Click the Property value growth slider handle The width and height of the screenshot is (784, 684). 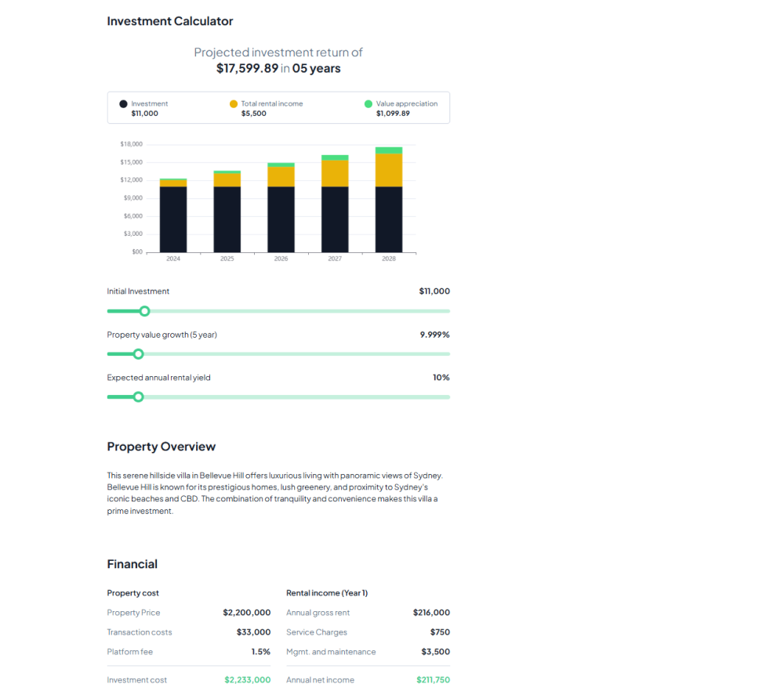[x=139, y=354]
